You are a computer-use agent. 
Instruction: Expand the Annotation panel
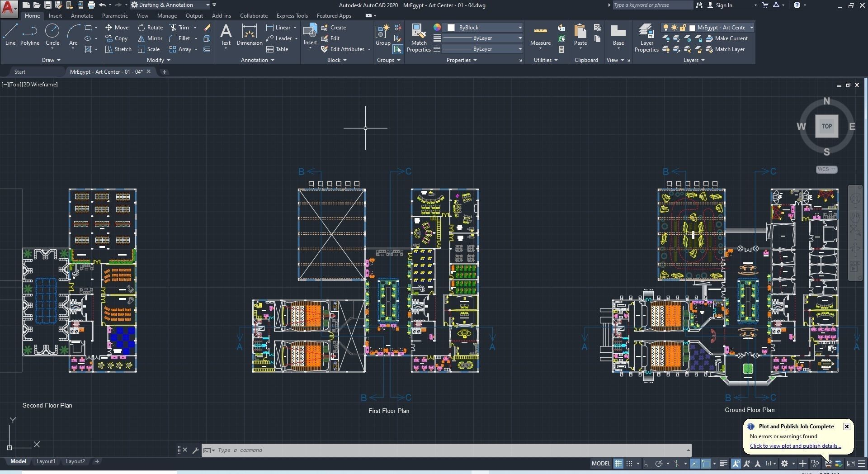(258, 60)
